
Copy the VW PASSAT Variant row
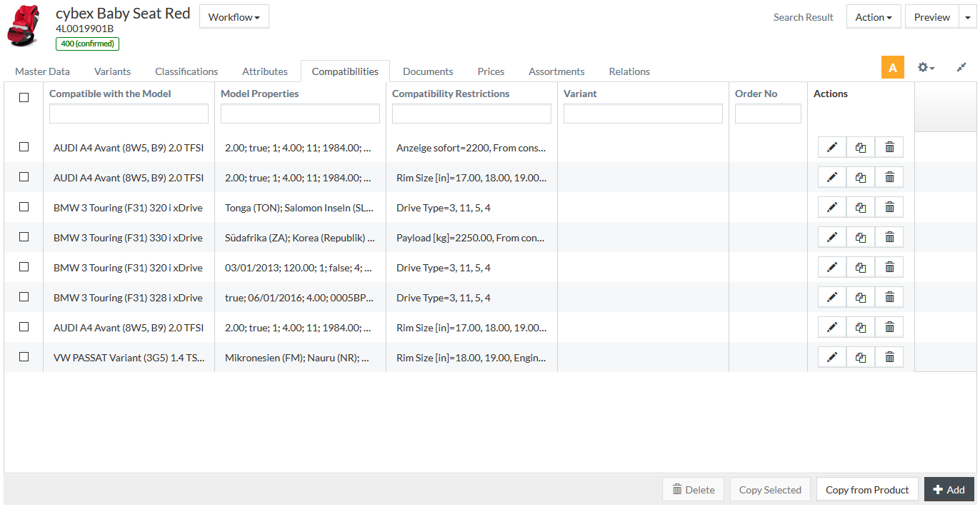(861, 357)
